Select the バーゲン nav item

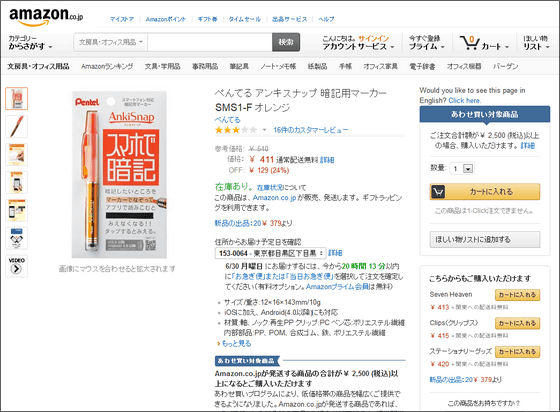505,66
